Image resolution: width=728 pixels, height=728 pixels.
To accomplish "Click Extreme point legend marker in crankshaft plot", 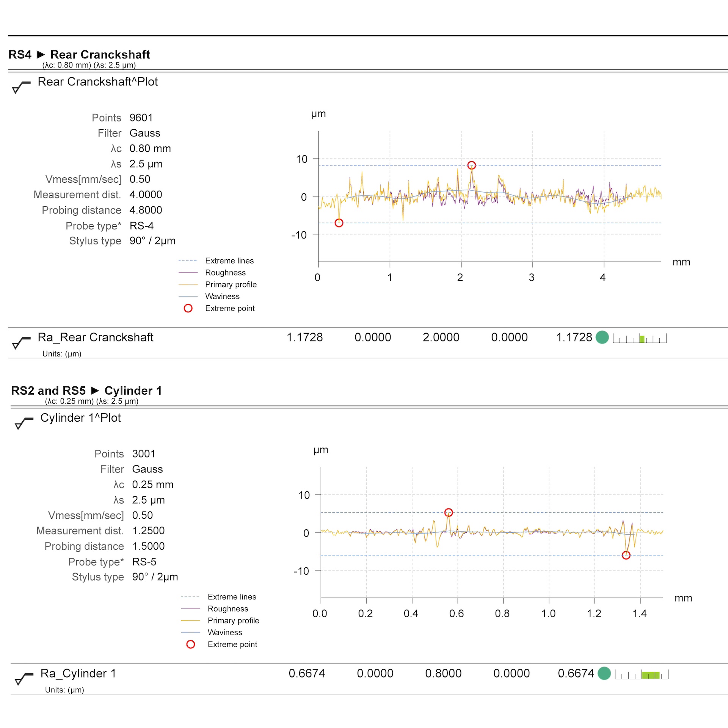I will click(188, 308).
